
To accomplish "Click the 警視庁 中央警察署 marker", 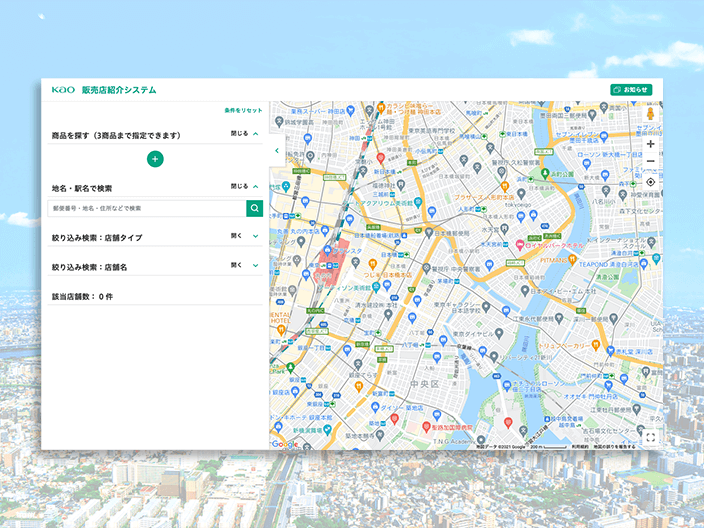I will [427, 268].
